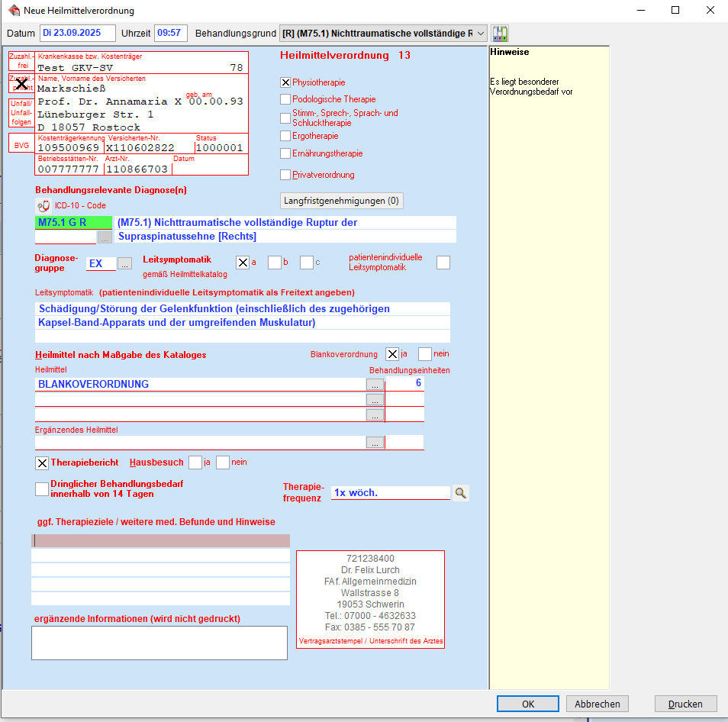The width and height of the screenshot is (728, 722).
Task: Confirm the form with OK button
Action: pyautogui.click(x=527, y=704)
